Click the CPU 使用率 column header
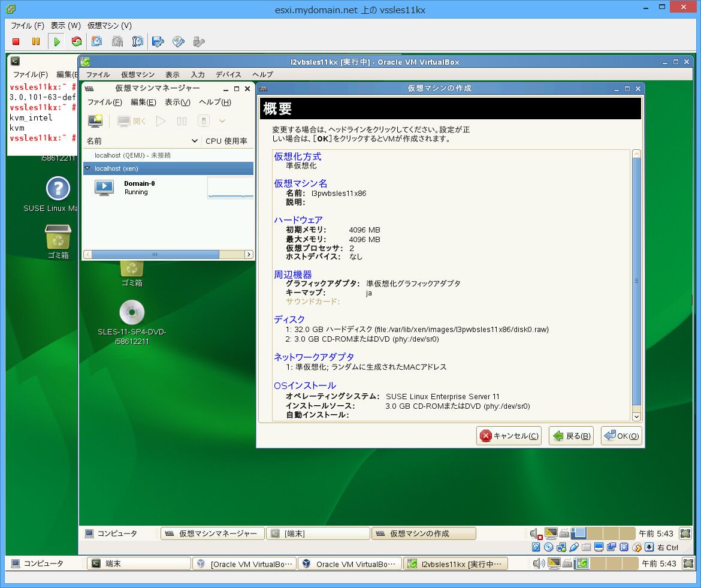This screenshot has width=701, height=588. [226, 141]
